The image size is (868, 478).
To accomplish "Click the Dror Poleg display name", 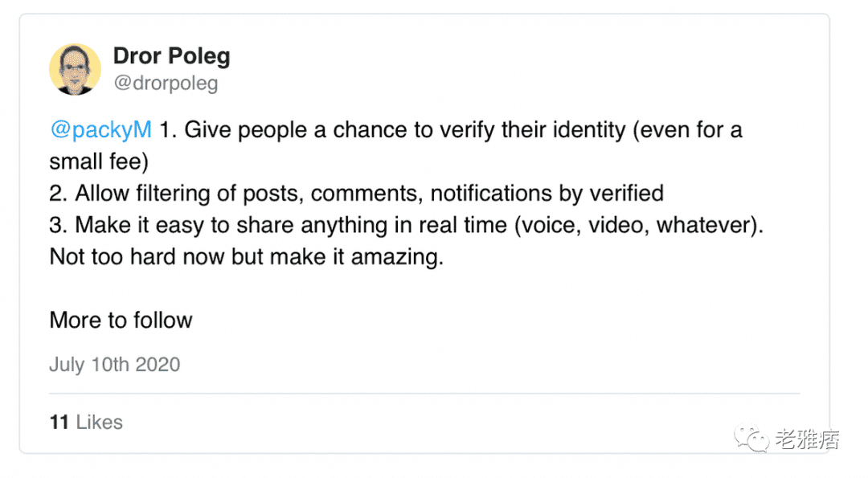I will 172,56.
